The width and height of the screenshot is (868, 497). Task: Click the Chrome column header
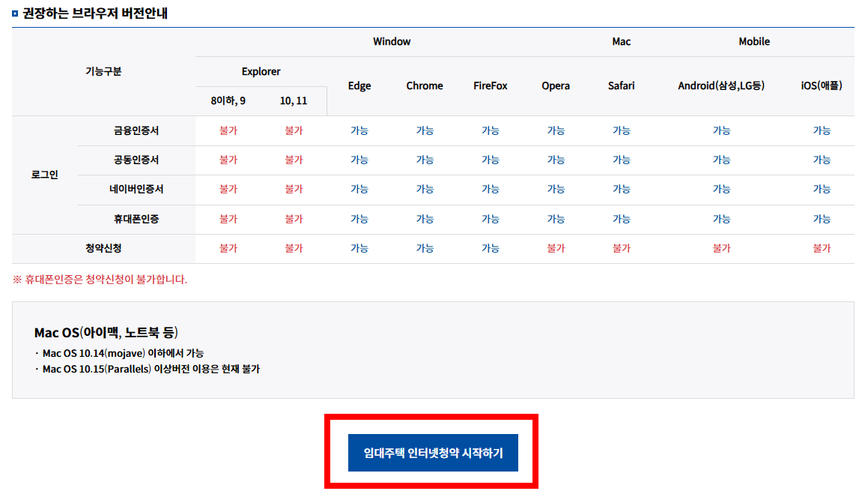pos(424,85)
